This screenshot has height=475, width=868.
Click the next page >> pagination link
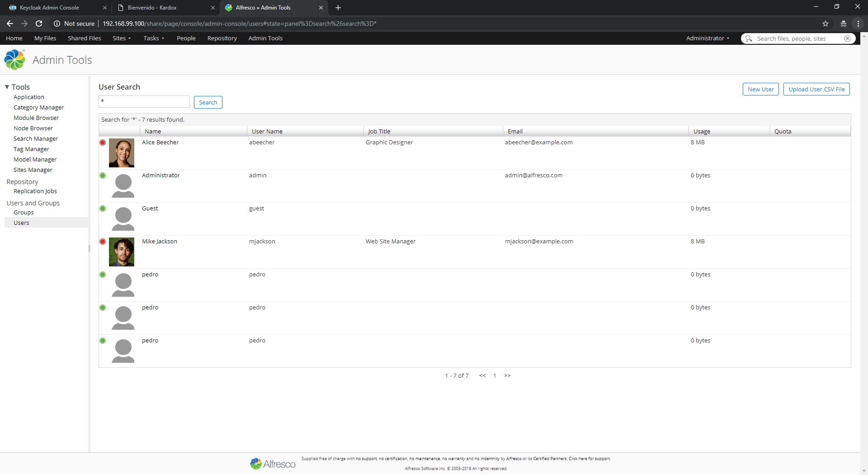(507, 375)
